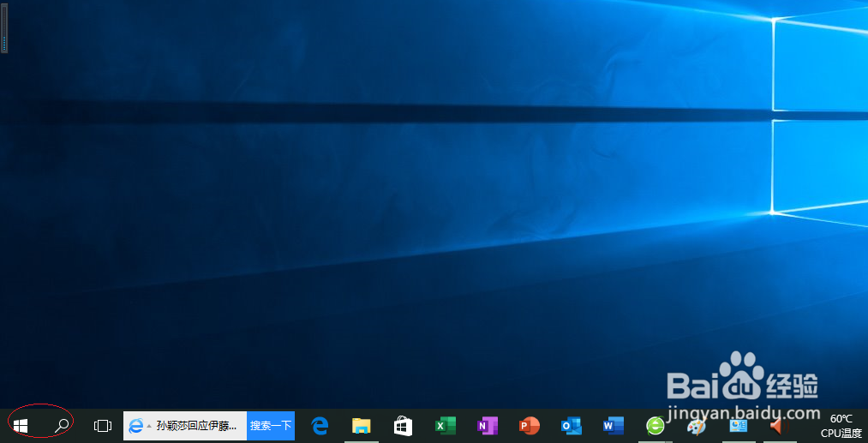Launch Word from taskbar
The width and height of the screenshot is (868, 443).
point(614,426)
